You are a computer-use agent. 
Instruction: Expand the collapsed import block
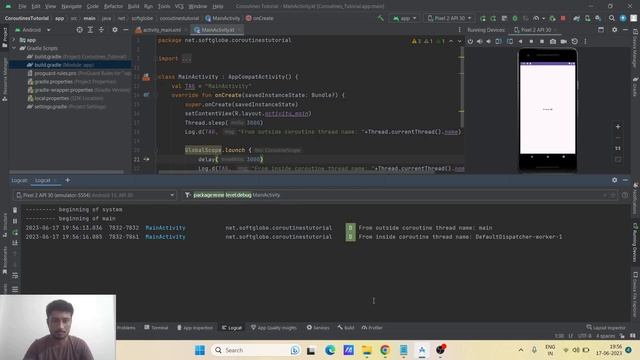[x=186, y=59]
